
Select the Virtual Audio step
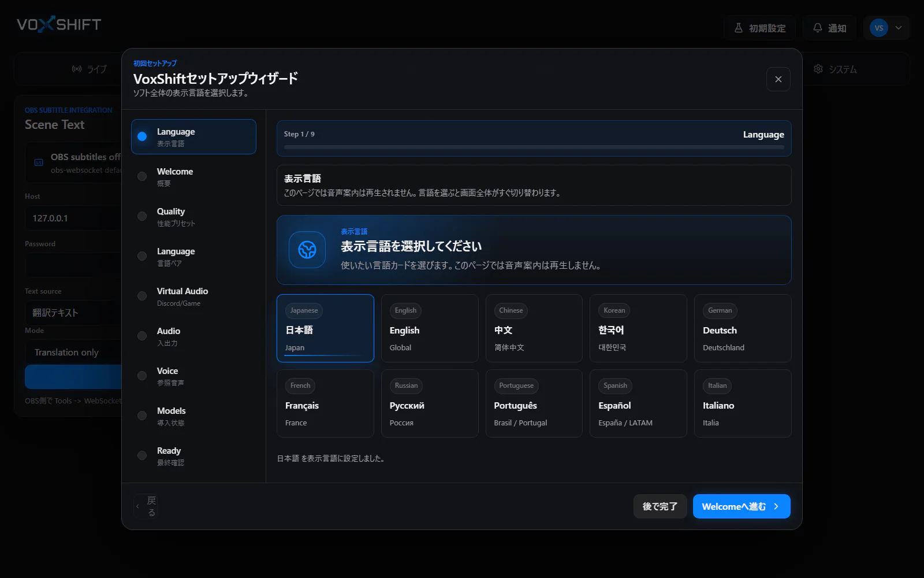click(193, 297)
